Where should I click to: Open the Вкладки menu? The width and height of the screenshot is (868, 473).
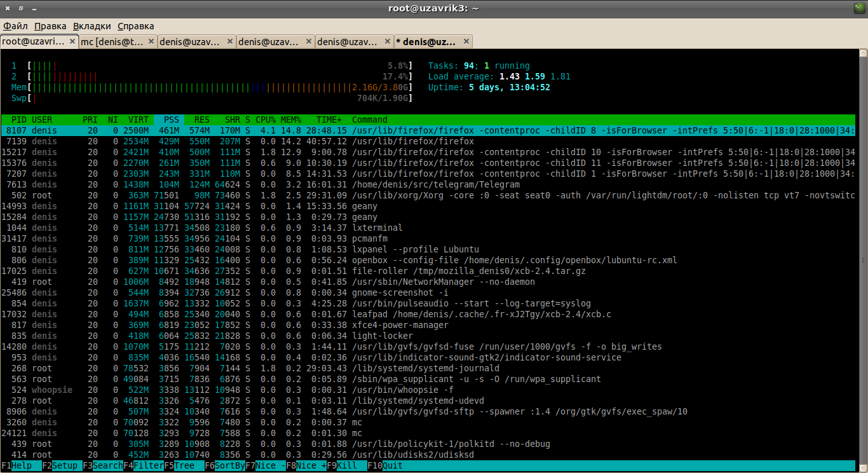(x=92, y=26)
